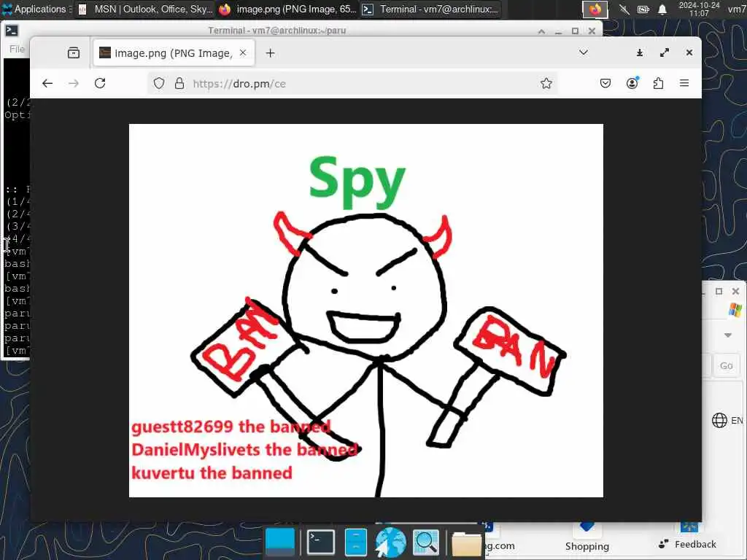Go back in Firefox
The image size is (747, 560).
click(47, 83)
